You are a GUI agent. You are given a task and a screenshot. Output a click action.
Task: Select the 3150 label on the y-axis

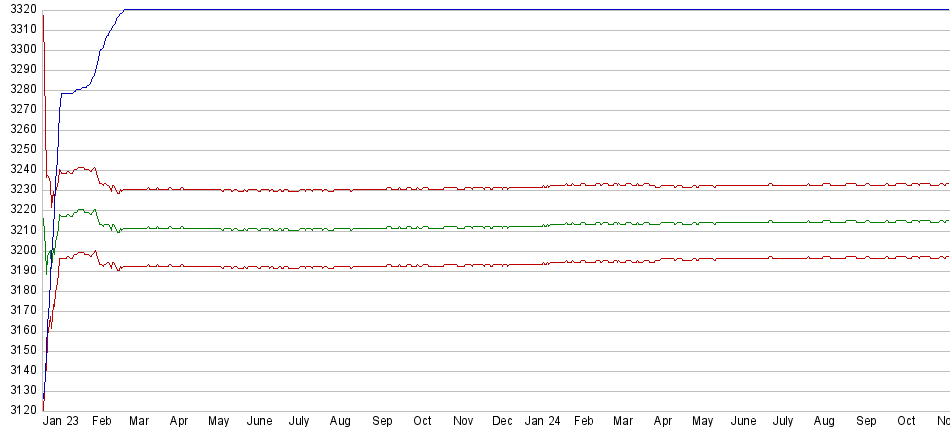coord(23,350)
